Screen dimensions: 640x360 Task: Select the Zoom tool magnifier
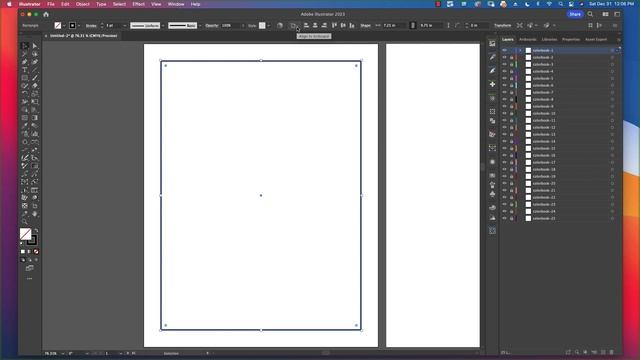click(x=25, y=222)
